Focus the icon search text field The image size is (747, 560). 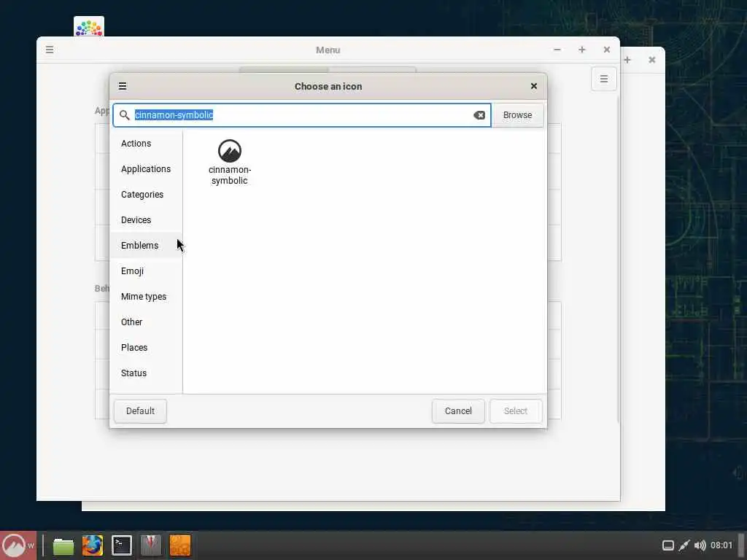301,115
